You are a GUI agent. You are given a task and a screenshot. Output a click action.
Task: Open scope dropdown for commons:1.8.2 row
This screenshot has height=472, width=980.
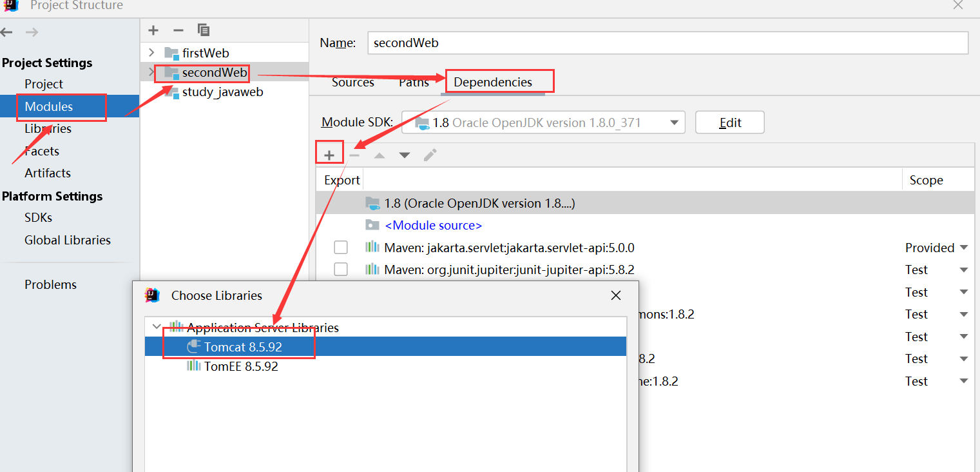tap(964, 314)
